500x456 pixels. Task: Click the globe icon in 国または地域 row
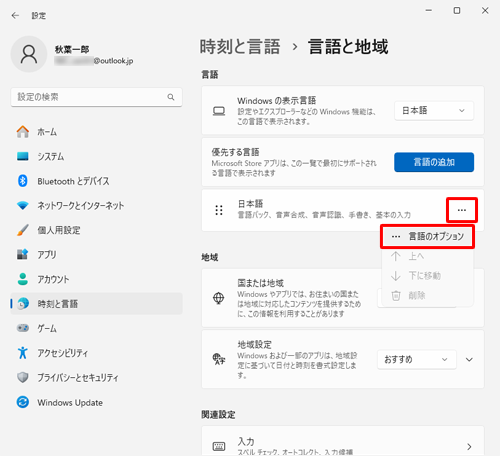pos(219,298)
